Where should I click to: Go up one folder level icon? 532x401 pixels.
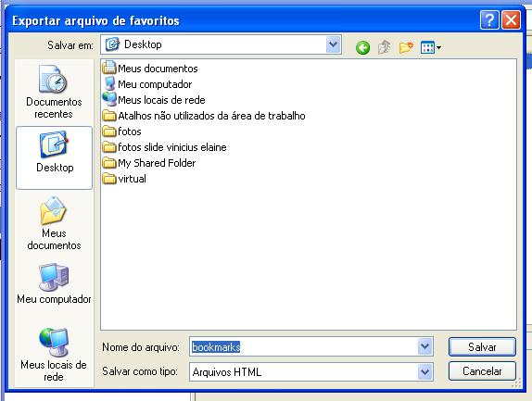pos(385,47)
